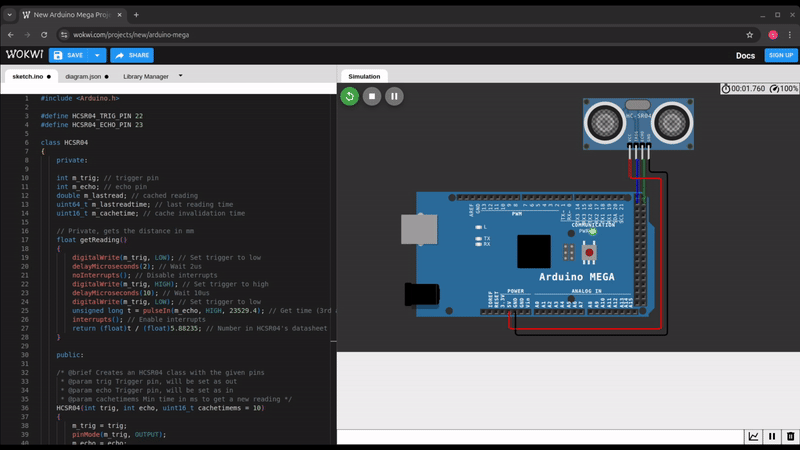
Task: Go back in browser history
Action: (x=11, y=35)
